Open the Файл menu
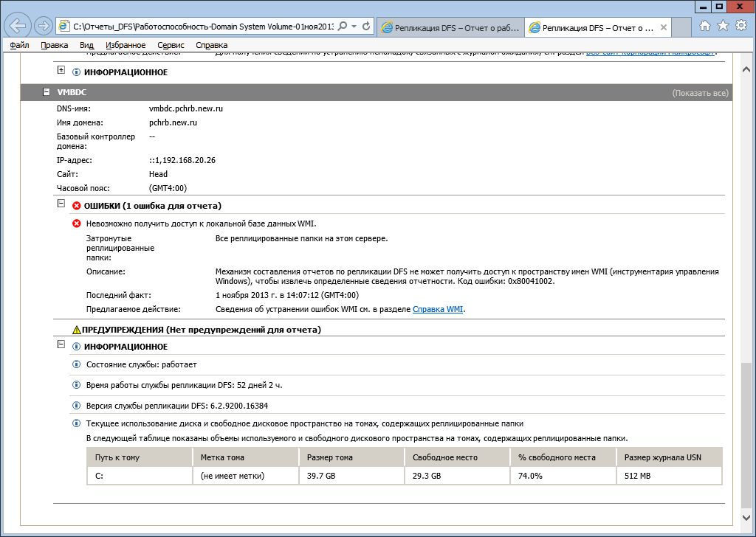756x537 pixels. [x=19, y=45]
